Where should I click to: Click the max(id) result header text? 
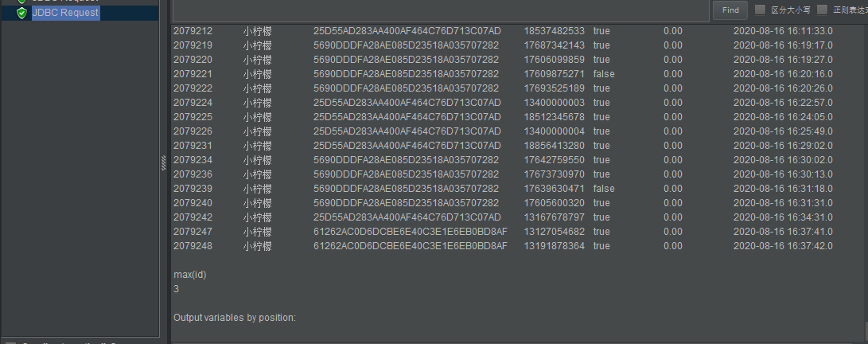190,275
